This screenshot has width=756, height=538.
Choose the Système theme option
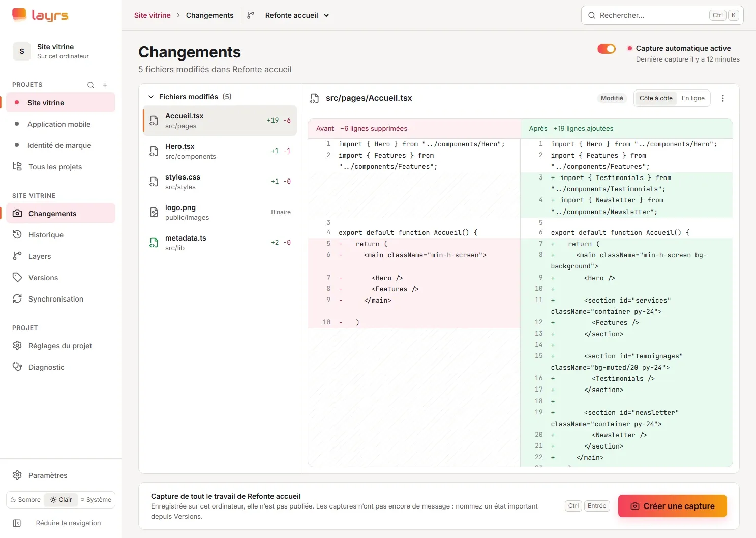click(96, 500)
